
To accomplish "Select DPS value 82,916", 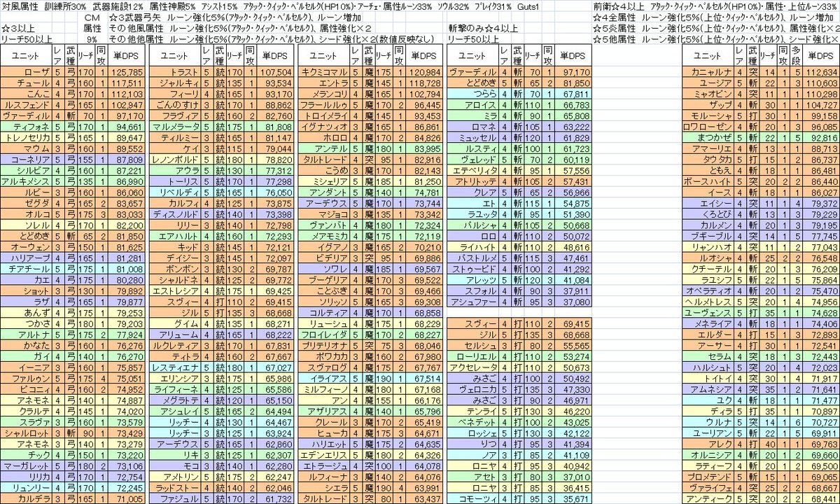I will (x=424, y=158).
